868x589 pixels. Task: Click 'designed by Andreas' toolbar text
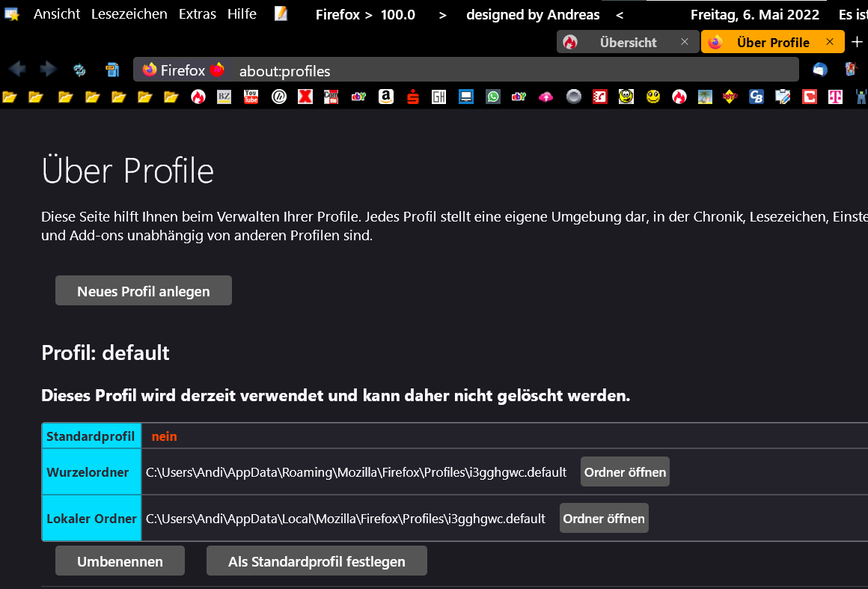pyautogui.click(x=533, y=14)
